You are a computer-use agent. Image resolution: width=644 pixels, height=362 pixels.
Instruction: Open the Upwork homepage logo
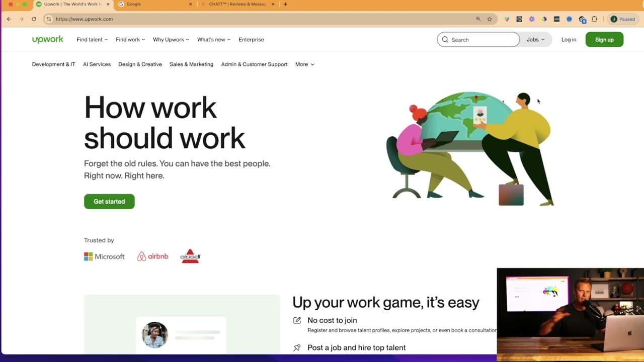(47, 39)
